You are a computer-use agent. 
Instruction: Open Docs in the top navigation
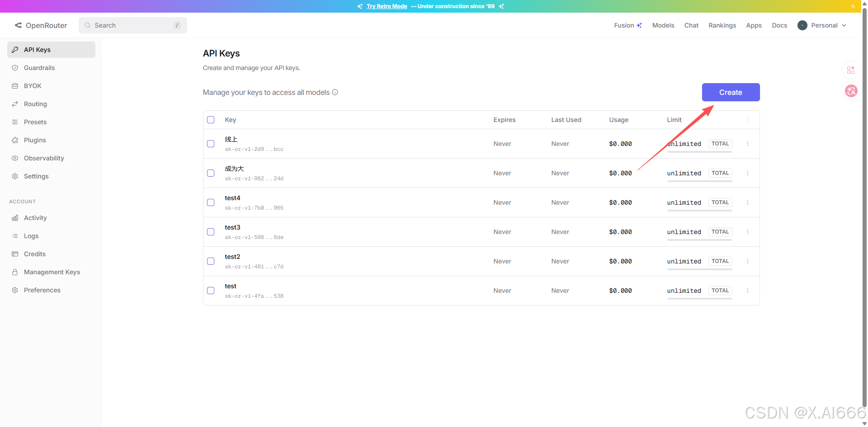(779, 25)
